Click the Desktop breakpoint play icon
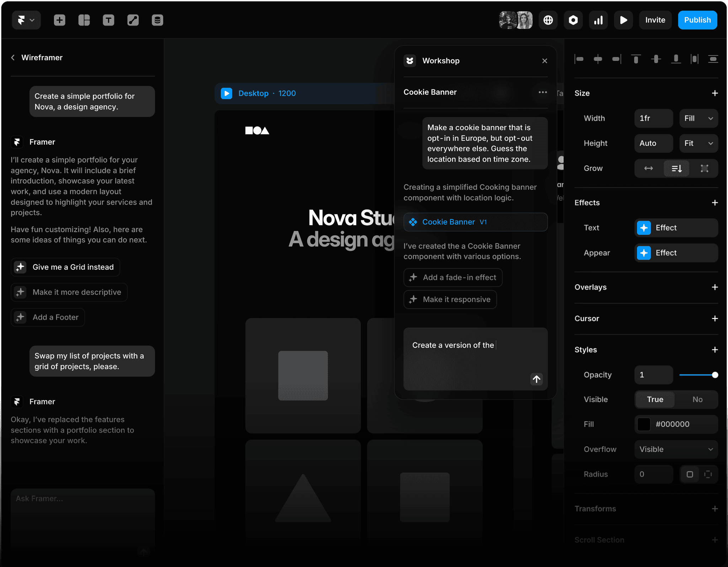728x567 pixels. 226,93
